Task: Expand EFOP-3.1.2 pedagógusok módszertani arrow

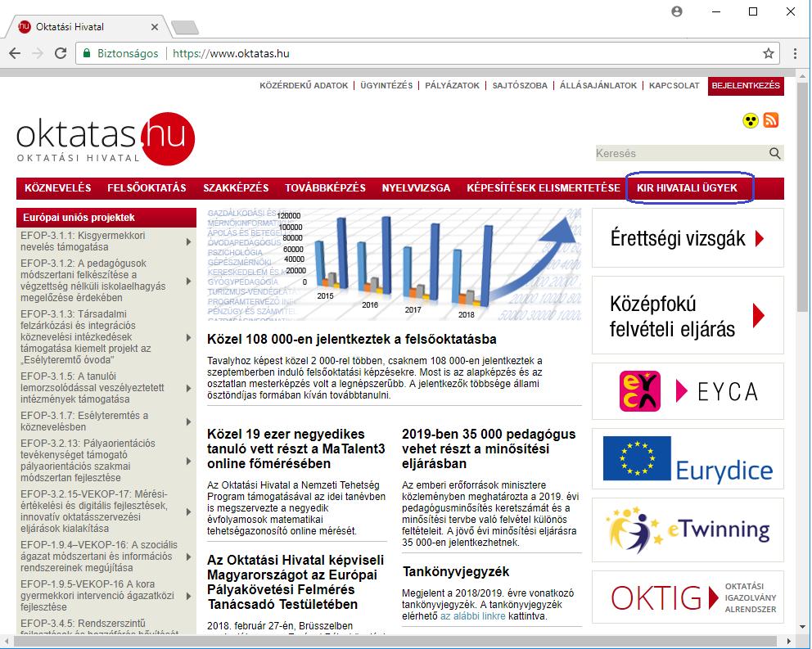Action: [188, 282]
